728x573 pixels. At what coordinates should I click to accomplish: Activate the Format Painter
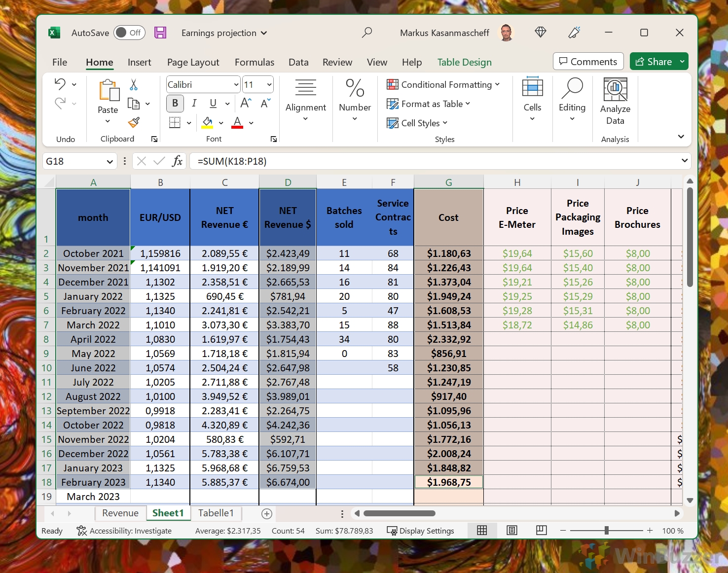click(133, 122)
